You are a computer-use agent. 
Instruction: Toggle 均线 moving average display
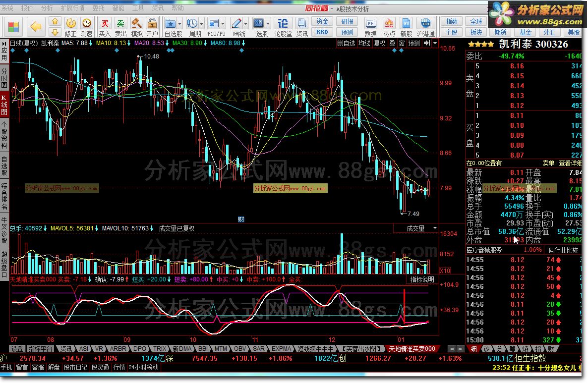pos(364,44)
